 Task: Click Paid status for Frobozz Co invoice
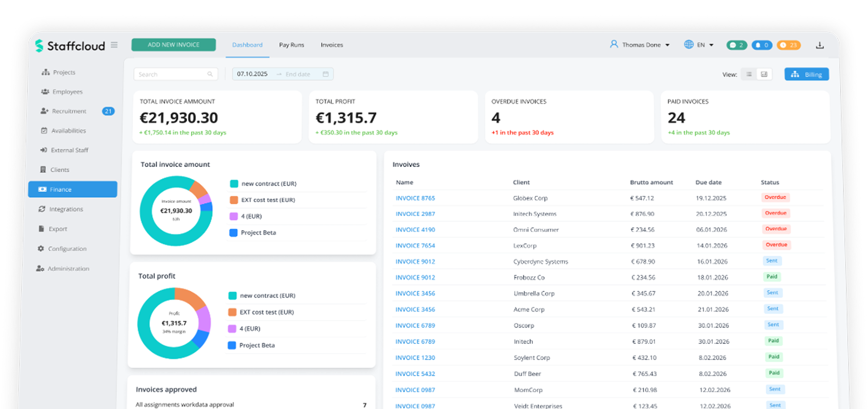coord(772,277)
